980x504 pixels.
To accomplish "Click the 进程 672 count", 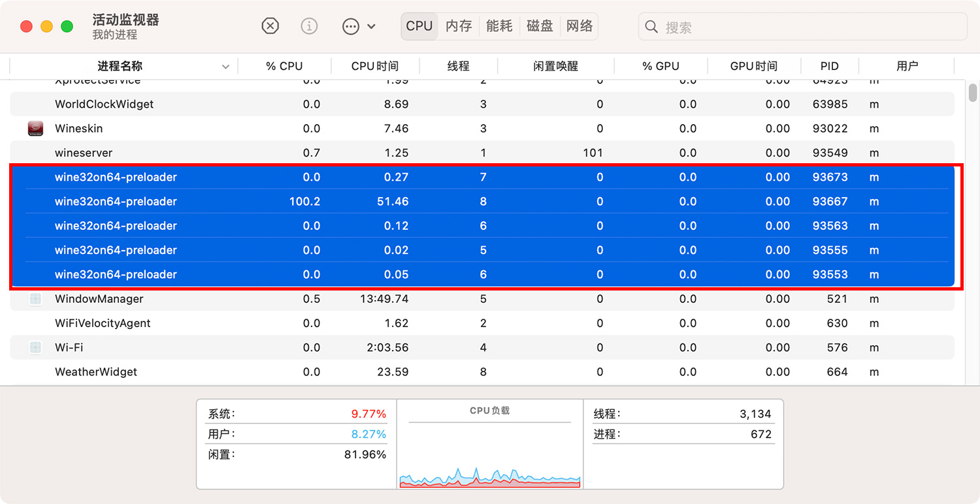I will (683, 434).
